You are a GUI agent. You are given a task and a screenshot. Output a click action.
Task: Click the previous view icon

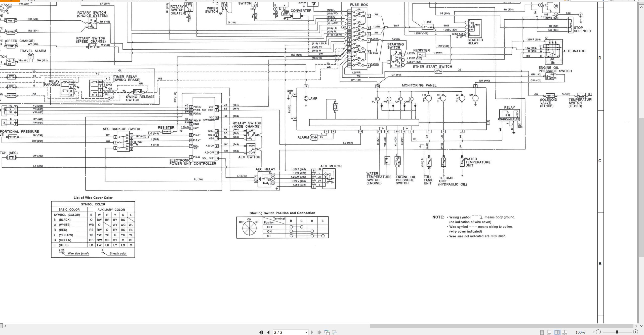click(x=327, y=332)
